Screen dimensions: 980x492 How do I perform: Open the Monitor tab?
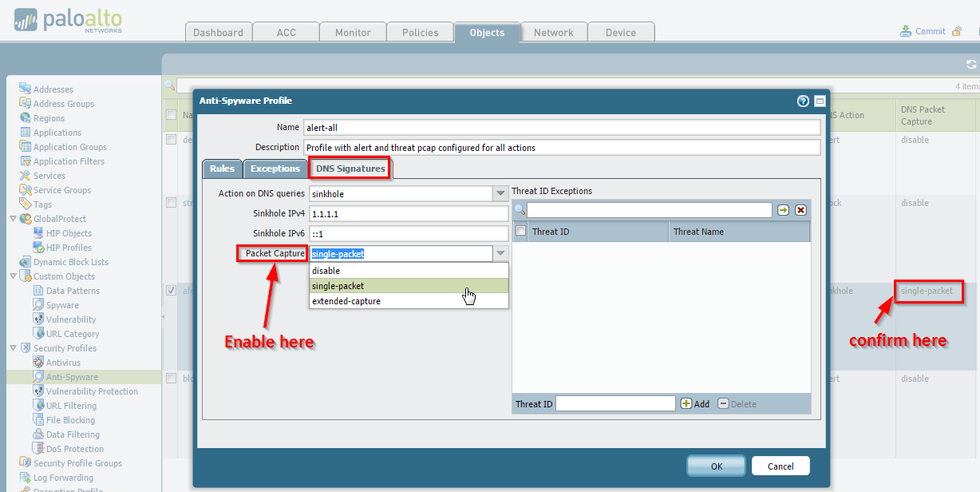(353, 33)
